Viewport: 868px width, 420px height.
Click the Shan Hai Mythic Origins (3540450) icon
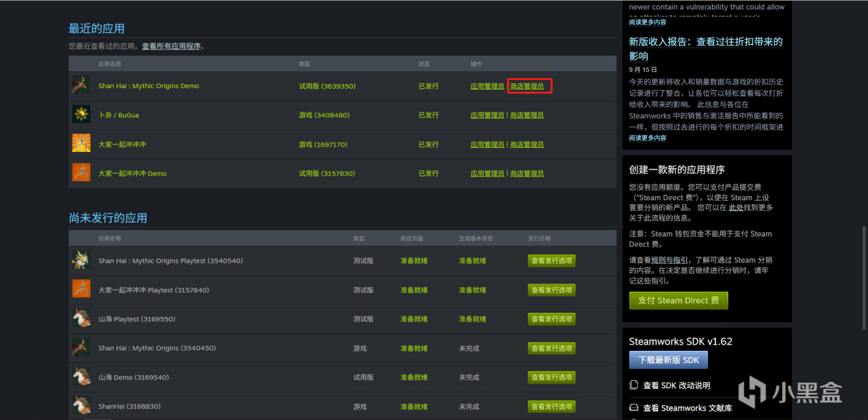pyautogui.click(x=81, y=348)
